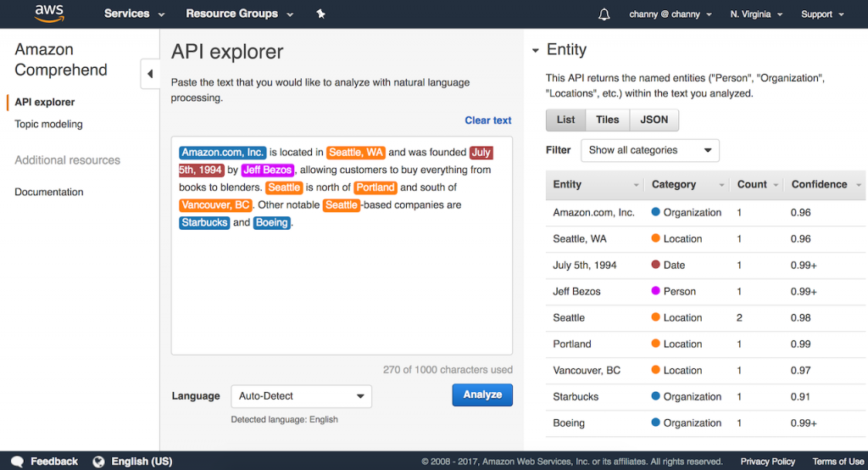Open Topic modeling in the sidebar
The width and height of the screenshot is (868, 470).
48,124
